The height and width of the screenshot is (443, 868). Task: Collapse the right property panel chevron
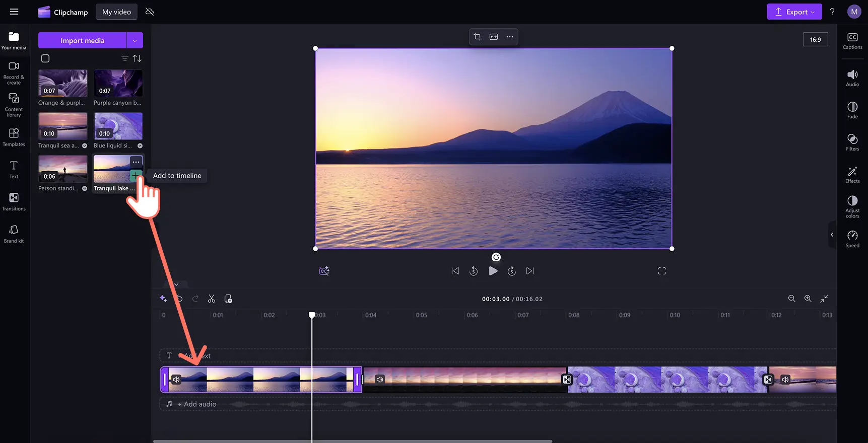click(832, 235)
